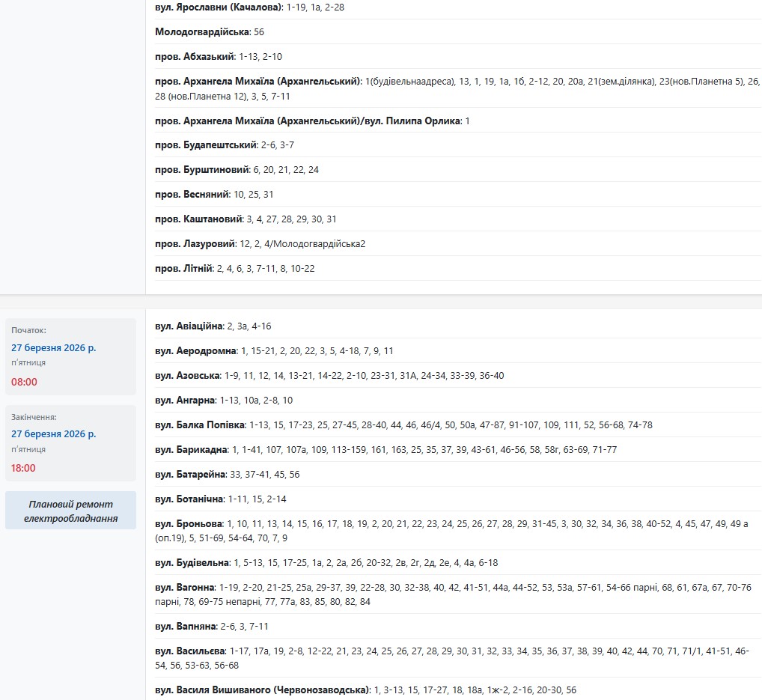
Task: Click the 'вул. Аеродромна' street name
Action: (195, 351)
